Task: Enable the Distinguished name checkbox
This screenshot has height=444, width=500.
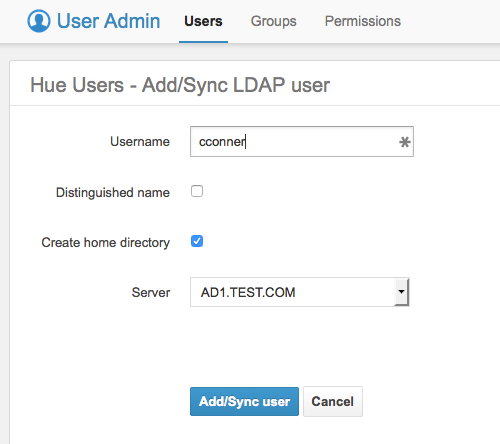Action: click(x=197, y=191)
